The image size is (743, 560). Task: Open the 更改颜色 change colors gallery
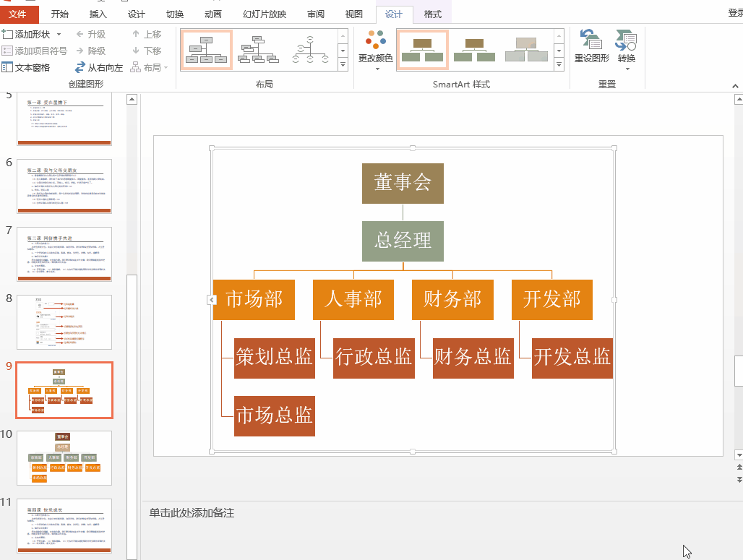pos(374,49)
